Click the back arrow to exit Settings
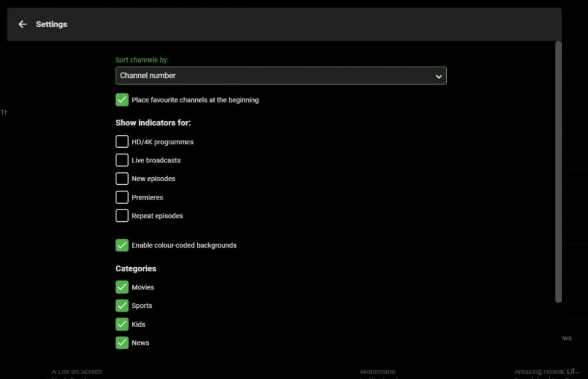Viewport: 588px width, 379px height. pyautogui.click(x=22, y=24)
